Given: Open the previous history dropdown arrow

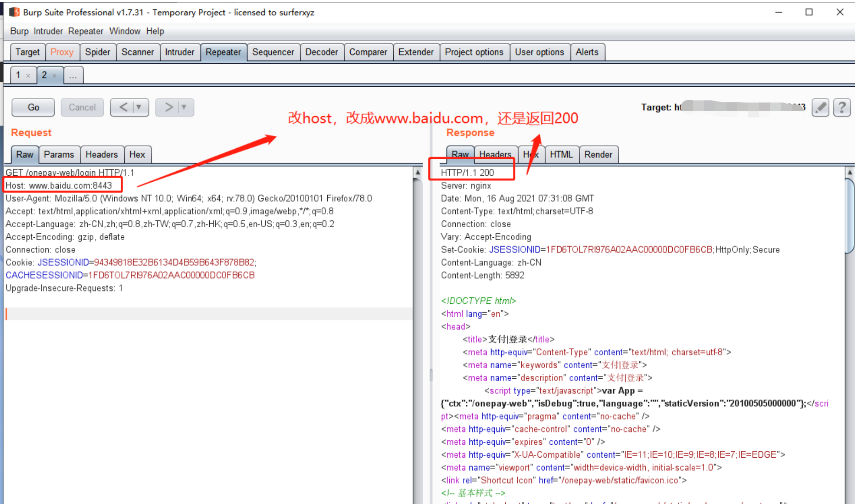Looking at the screenshot, I should 139,107.
